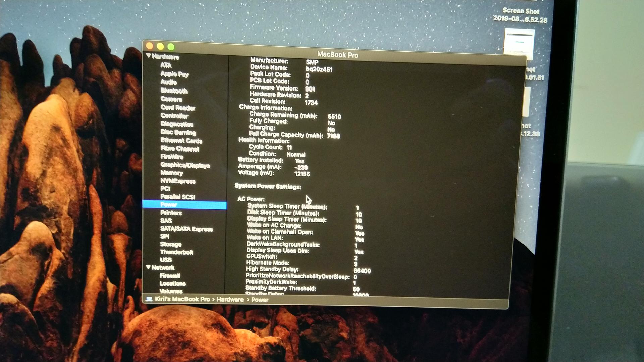Click the Cycle Count value 11

pyautogui.click(x=289, y=147)
